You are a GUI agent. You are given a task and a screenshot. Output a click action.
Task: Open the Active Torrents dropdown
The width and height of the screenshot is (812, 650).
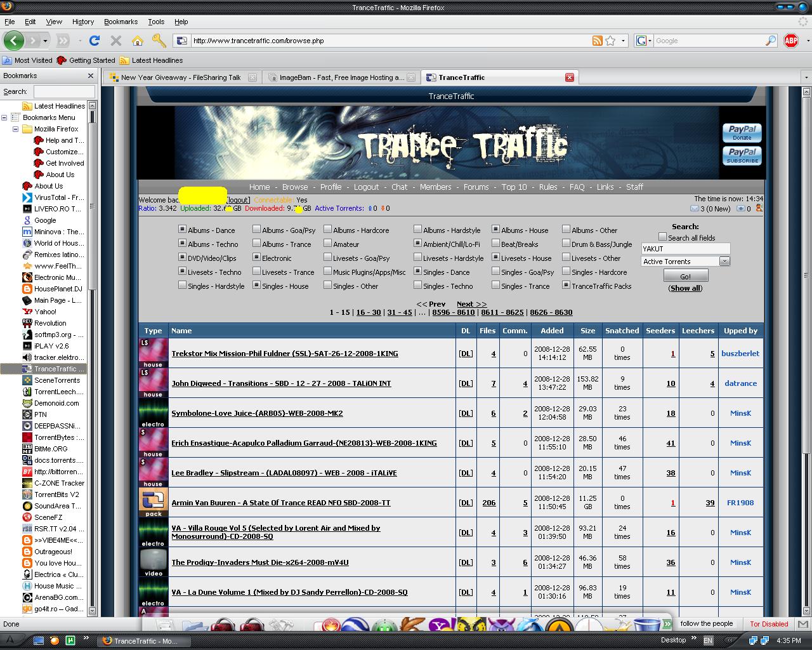tap(685, 262)
